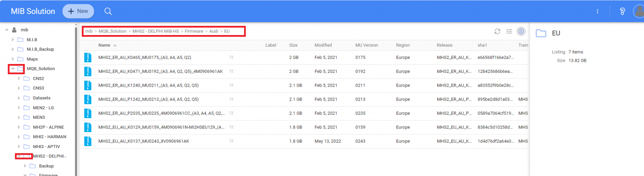Expand the Maps folder arrow
Image resolution: width=644 pixels, height=176 pixels.
click(13, 59)
